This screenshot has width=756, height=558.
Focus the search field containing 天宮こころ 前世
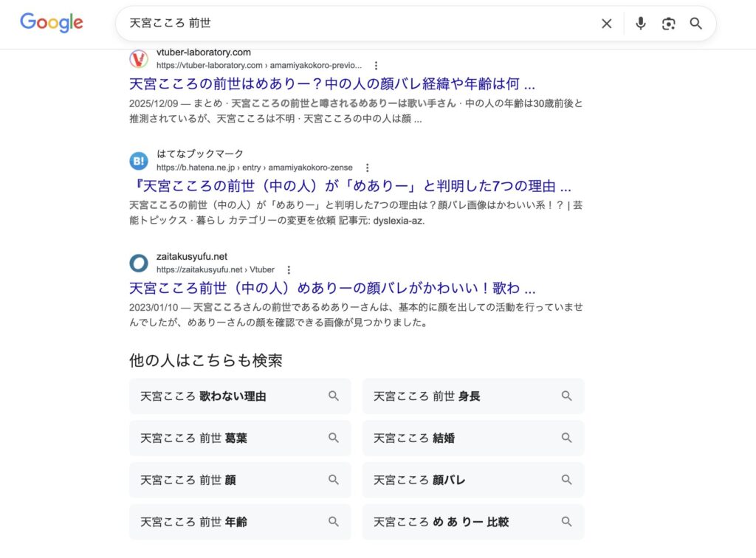click(354, 24)
